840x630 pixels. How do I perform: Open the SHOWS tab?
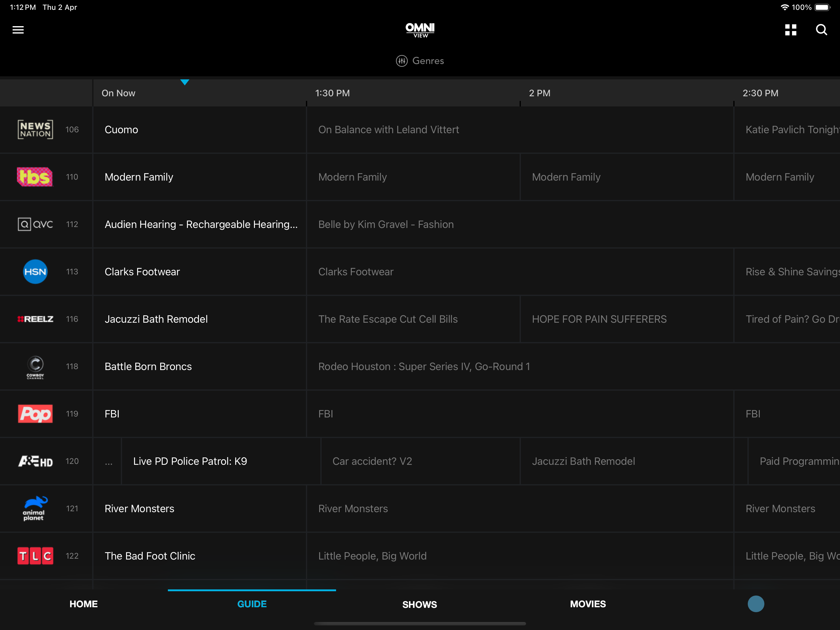coord(420,604)
